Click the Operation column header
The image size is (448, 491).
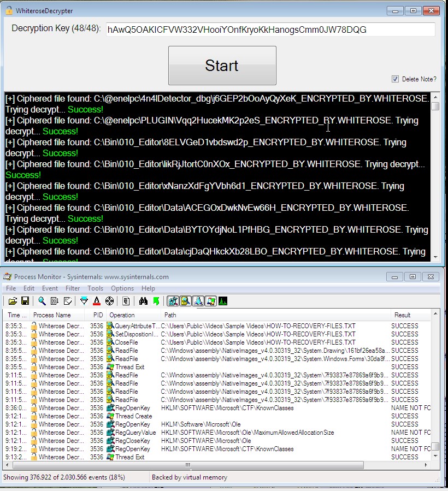point(133,315)
